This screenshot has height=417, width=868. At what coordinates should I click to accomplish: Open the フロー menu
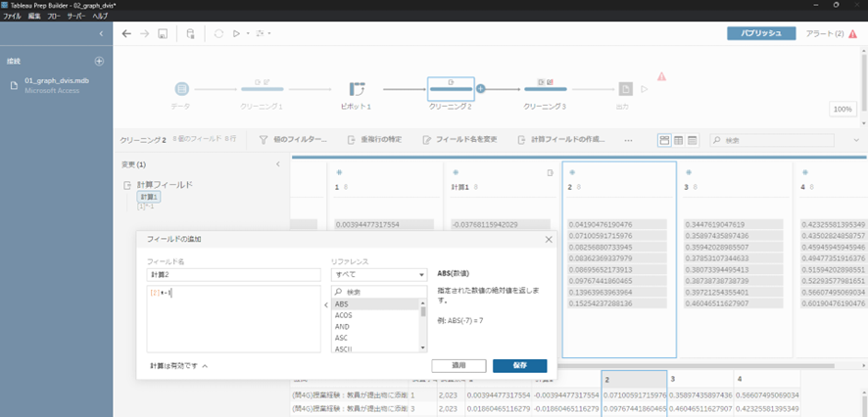54,16
